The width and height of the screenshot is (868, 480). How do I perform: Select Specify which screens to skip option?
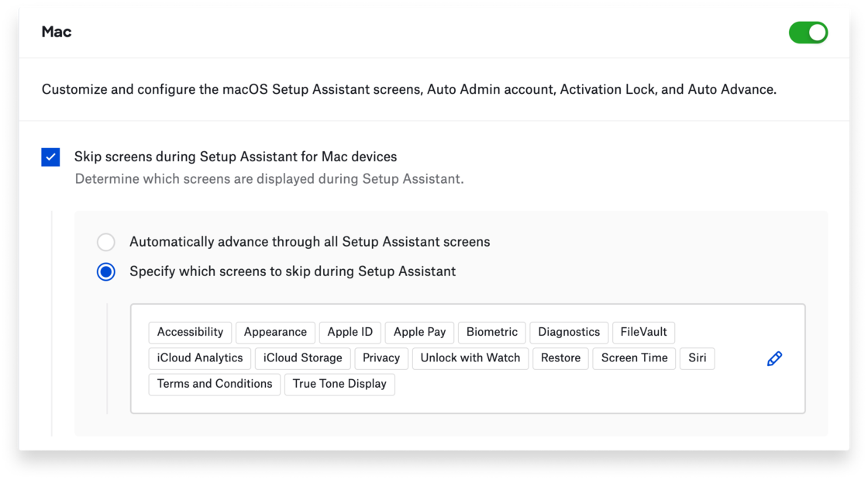click(106, 272)
